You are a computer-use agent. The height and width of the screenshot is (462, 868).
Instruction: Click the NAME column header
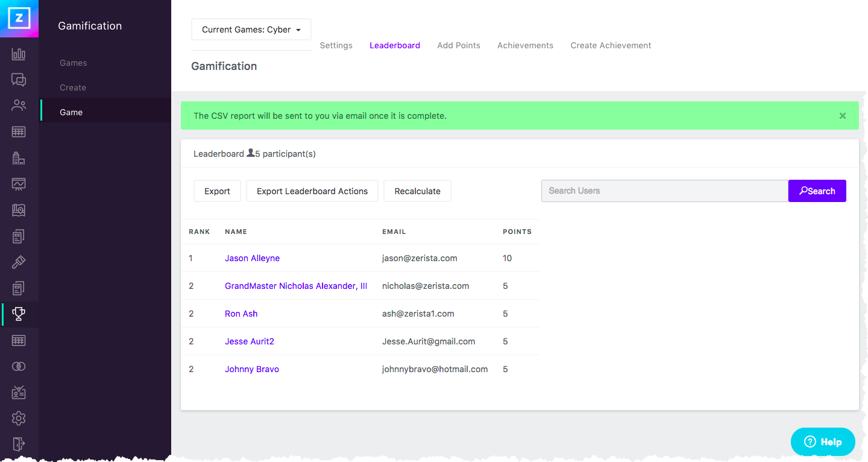(x=236, y=232)
